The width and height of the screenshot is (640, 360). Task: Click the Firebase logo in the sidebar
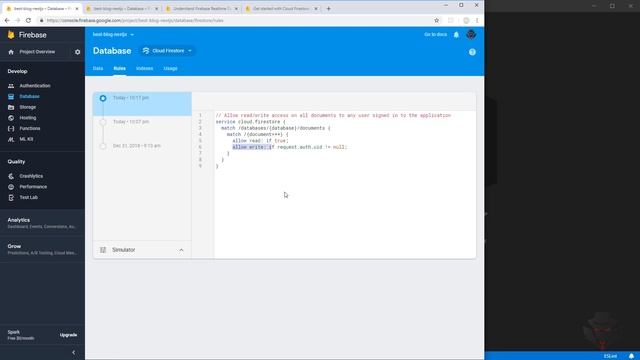click(11, 35)
